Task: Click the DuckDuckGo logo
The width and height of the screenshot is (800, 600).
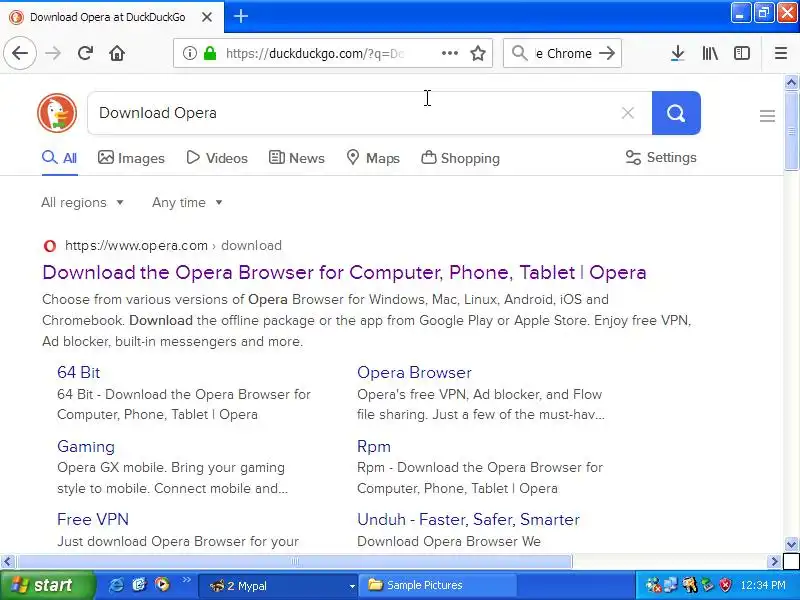Action: (57, 113)
